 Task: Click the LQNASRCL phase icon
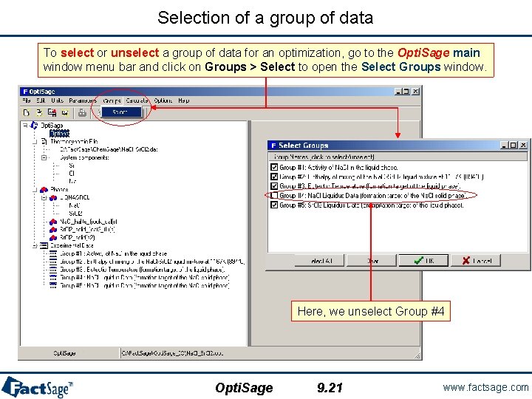53,197
